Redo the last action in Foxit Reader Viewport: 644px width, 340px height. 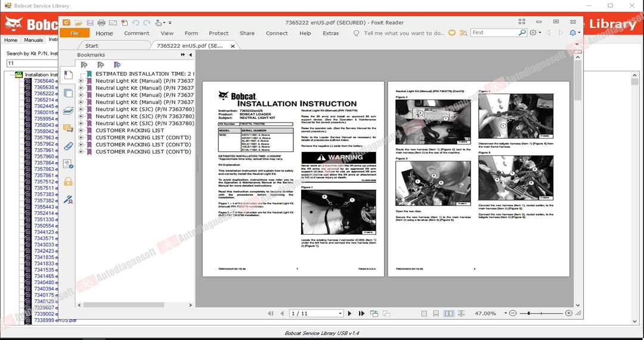[147, 23]
